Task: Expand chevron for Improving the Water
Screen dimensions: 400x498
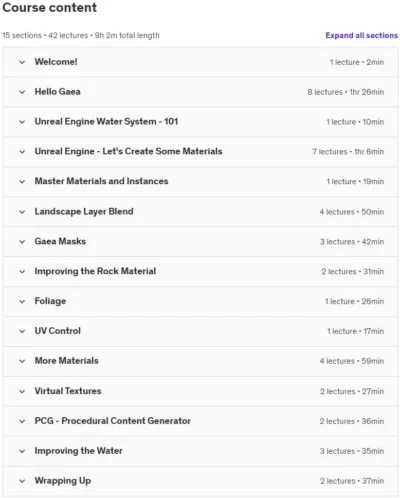Action: click(x=22, y=451)
